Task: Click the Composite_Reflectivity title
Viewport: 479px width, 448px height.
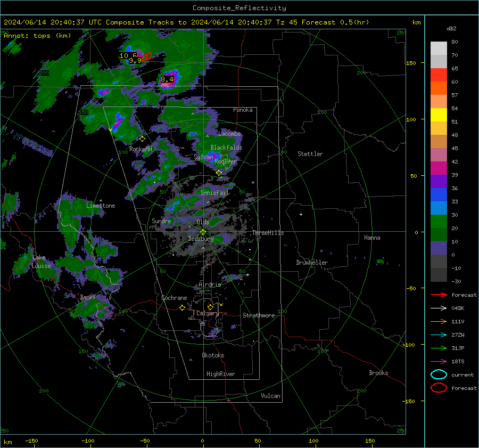Action: (240, 8)
